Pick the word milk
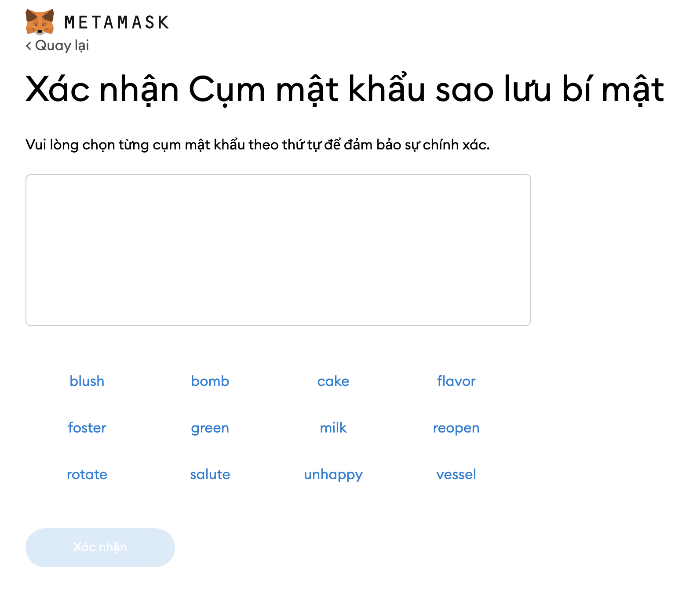This screenshot has height=589, width=700. pyautogui.click(x=333, y=428)
